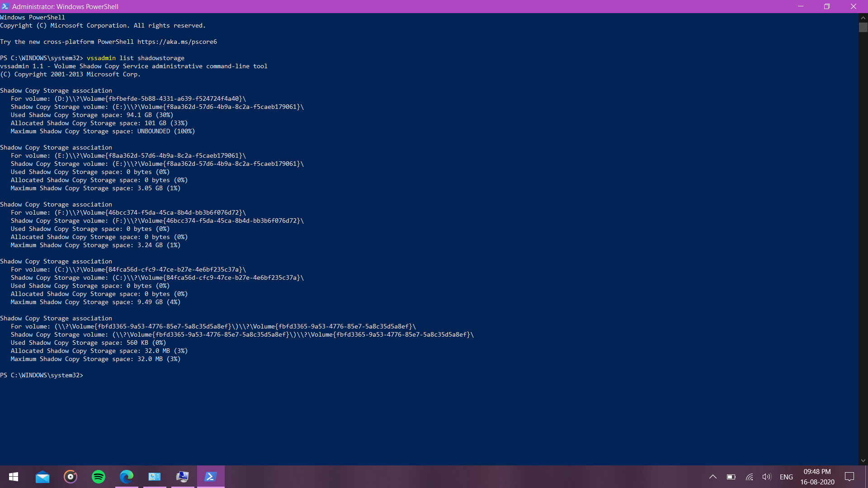Check battery status in the system tray
This screenshot has width=868, height=488.
731,477
